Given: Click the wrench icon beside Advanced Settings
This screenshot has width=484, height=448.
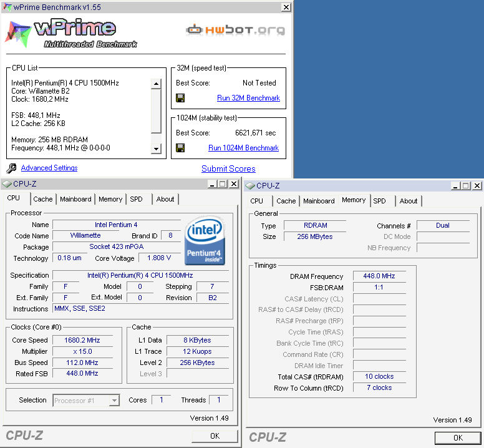Looking at the screenshot, I should point(11,168).
